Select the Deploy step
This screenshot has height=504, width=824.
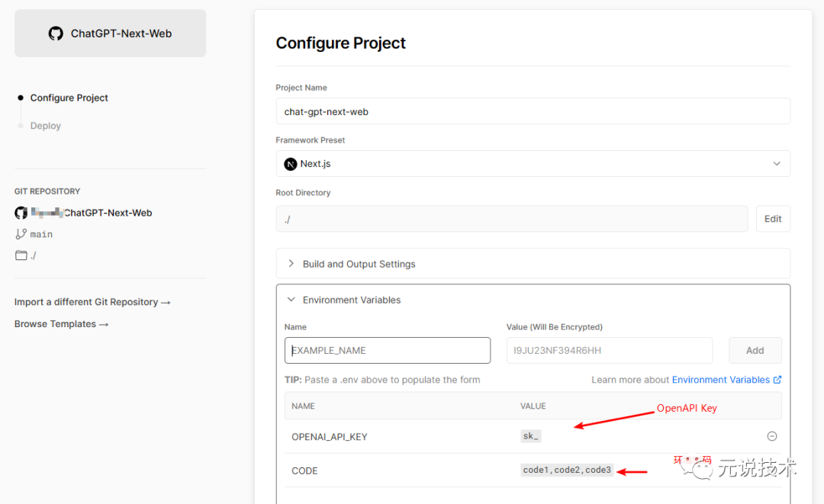[x=46, y=126]
